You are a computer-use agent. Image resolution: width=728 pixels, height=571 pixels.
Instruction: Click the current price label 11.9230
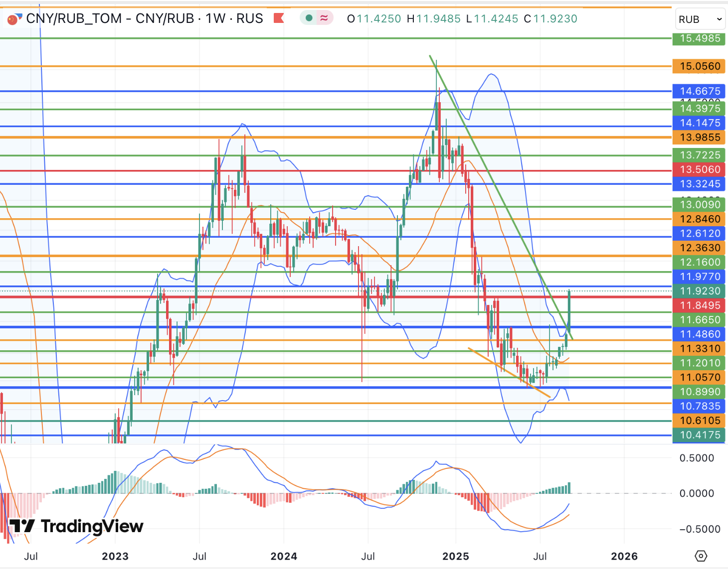click(x=700, y=291)
